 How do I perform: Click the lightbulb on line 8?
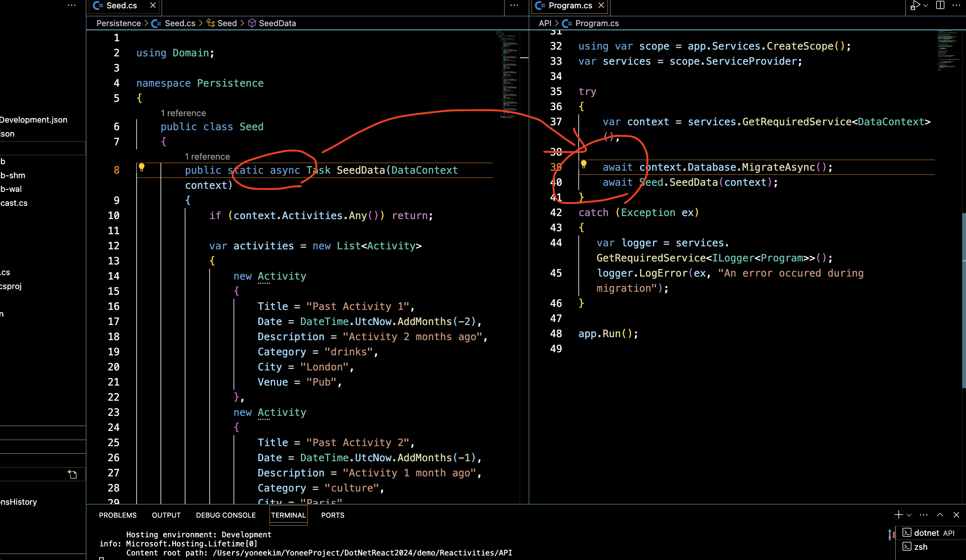[x=142, y=167]
